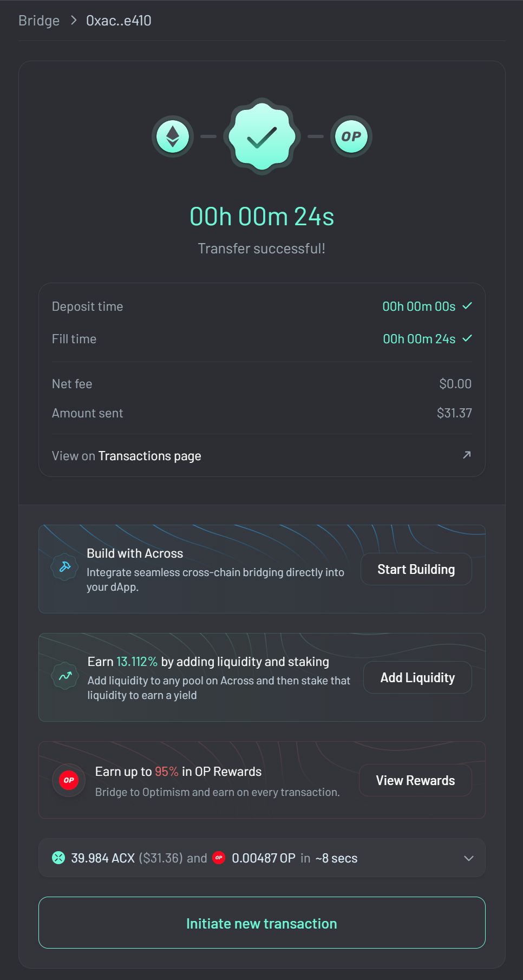Click the red OP Rewards badge icon
This screenshot has width=523, height=980.
coord(68,780)
